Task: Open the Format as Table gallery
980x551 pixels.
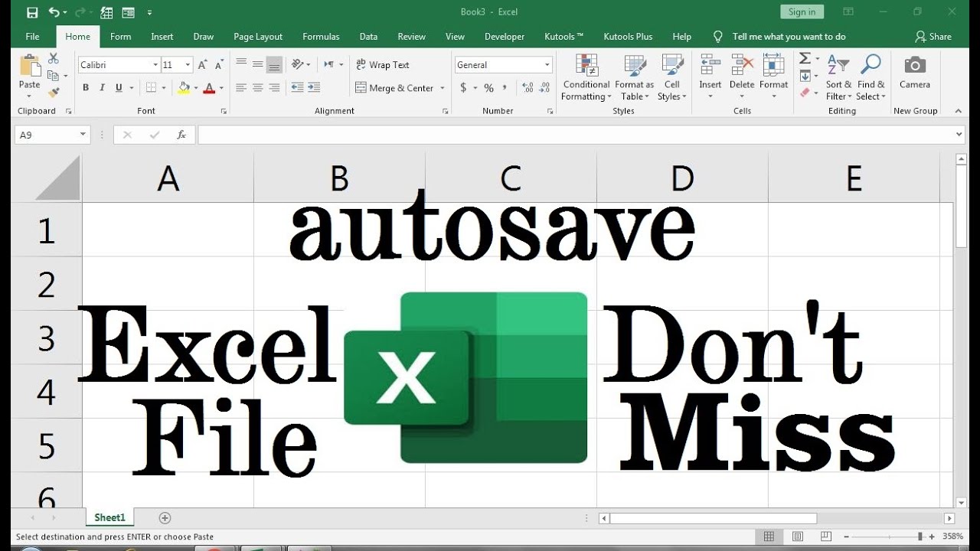Action: pos(634,77)
